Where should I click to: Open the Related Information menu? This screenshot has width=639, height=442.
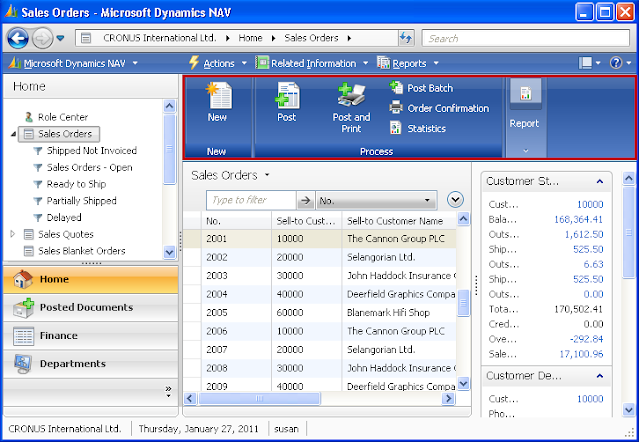tap(312, 63)
